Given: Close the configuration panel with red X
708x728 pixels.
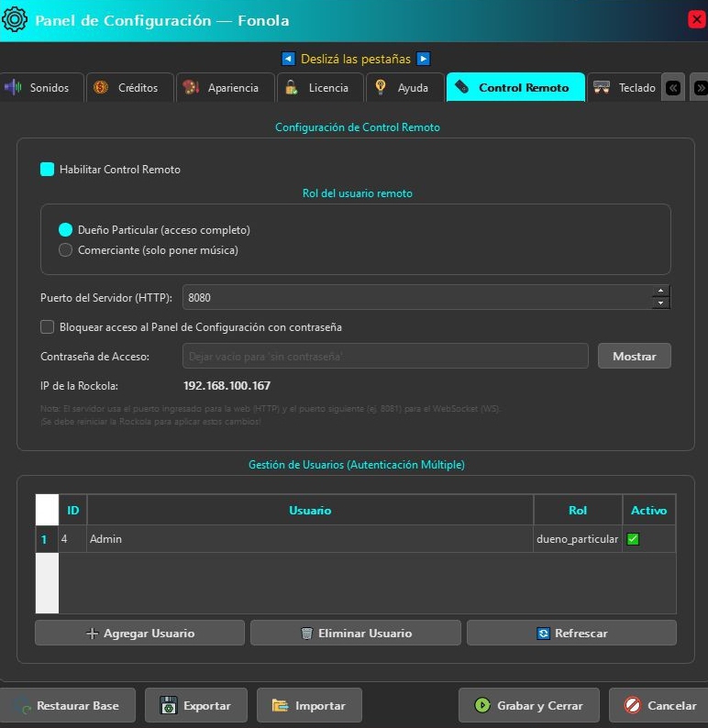Looking at the screenshot, I should [x=697, y=19].
